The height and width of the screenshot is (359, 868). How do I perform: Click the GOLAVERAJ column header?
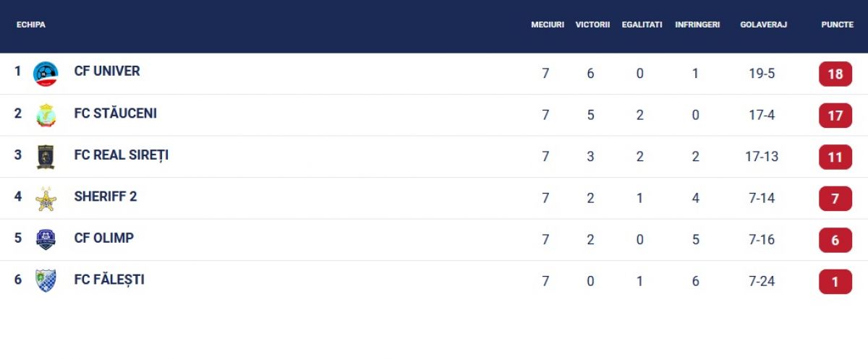click(x=763, y=25)
